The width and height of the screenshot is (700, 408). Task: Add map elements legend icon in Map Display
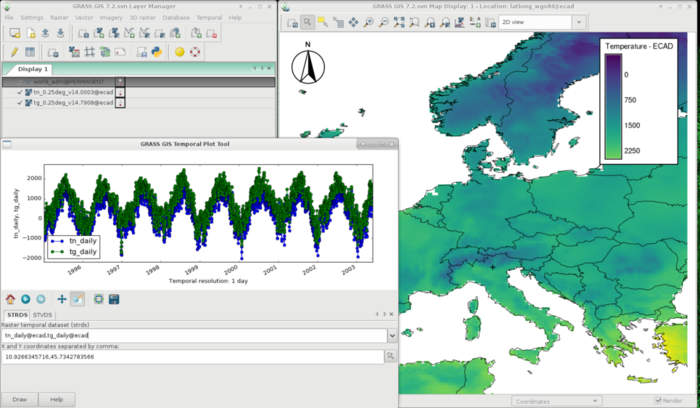click(475, 22)
